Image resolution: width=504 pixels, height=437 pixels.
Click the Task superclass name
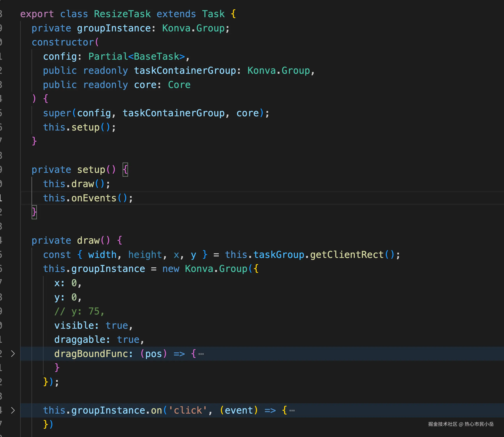pos(213,14)
